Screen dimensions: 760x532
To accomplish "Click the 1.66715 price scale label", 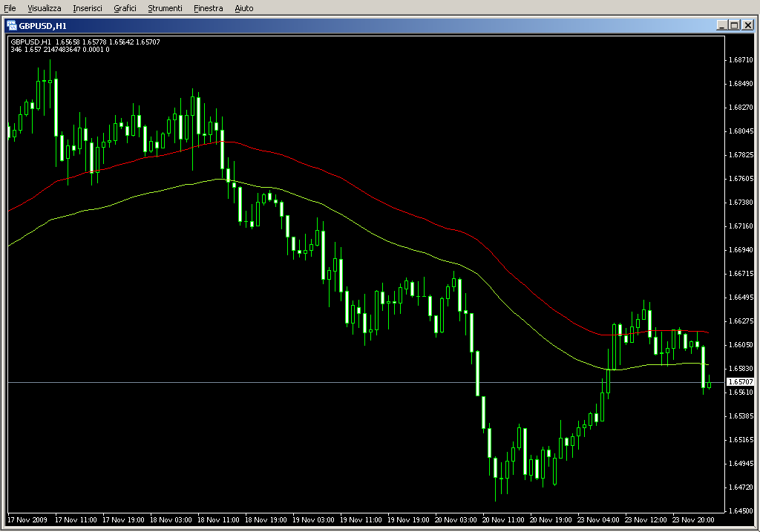I will 741,274.
